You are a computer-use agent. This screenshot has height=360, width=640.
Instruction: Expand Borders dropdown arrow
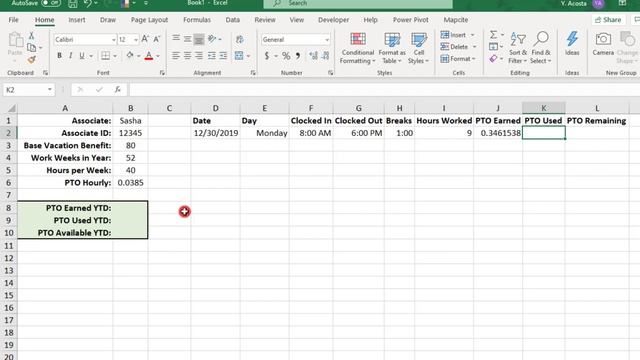point(115,56)
